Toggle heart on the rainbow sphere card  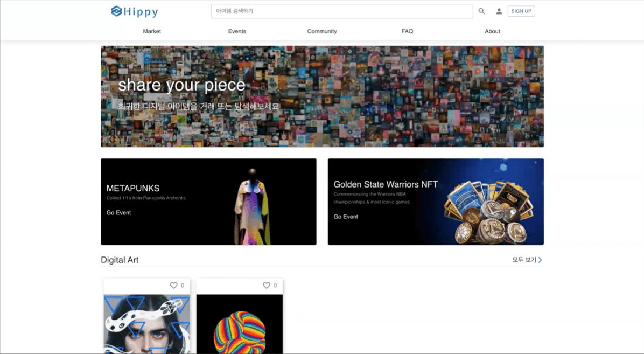266,286
